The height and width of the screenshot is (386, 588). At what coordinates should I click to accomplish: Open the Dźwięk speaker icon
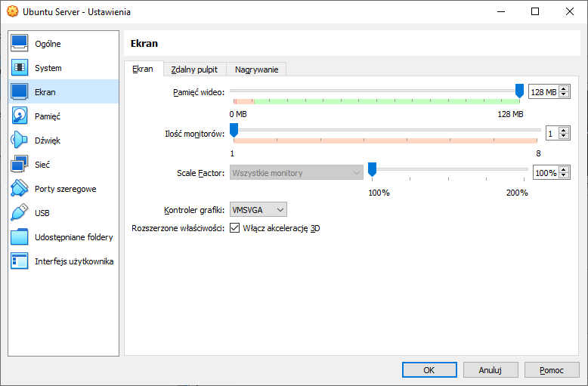[x=20, y=141]
